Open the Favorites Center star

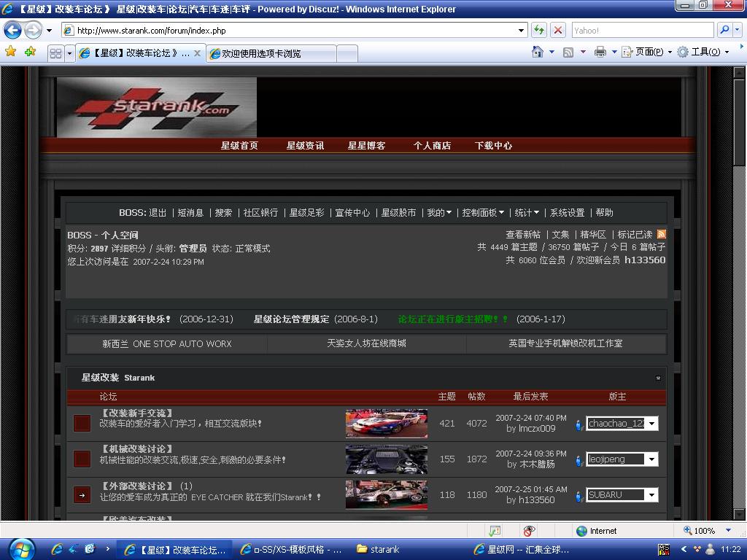tap(10, 52)
